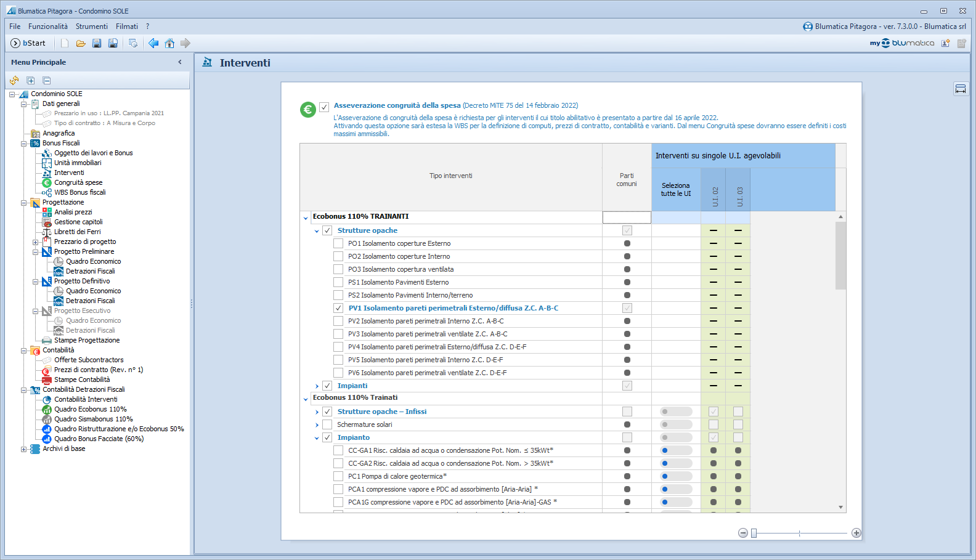
Task: Open the Funzionalità menu
Action: click(x=48, y=26)
